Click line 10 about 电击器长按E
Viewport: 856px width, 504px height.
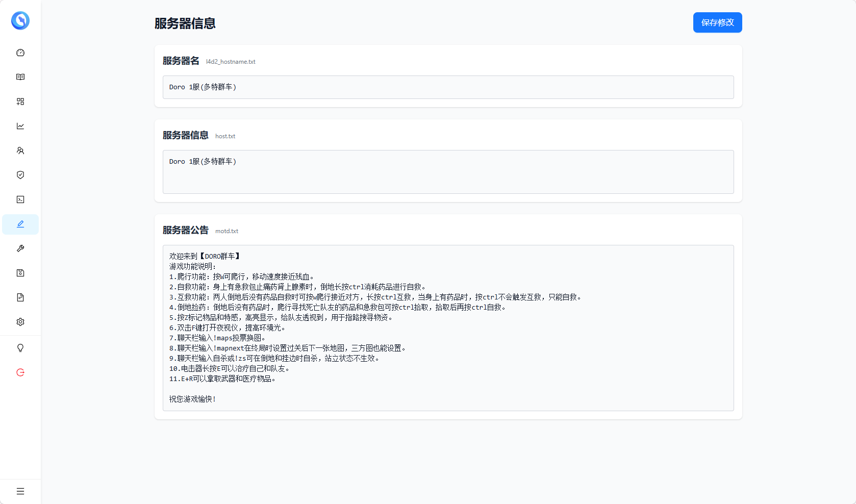[x=230, y=368]
